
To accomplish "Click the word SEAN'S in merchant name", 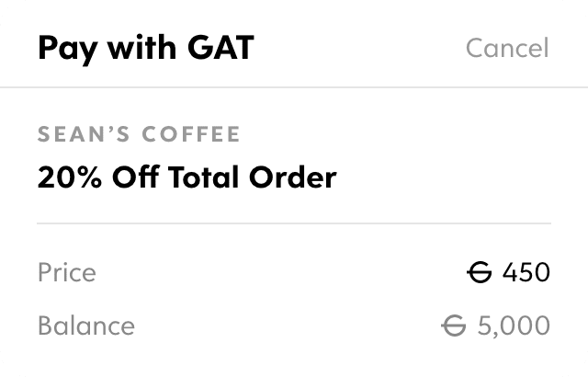I will tap(84, 134).
